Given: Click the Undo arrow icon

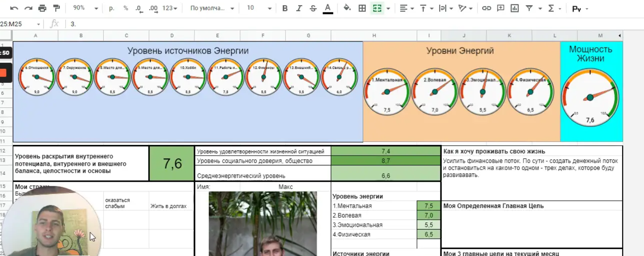Looking at the screenshot, I should coord(14,8).
